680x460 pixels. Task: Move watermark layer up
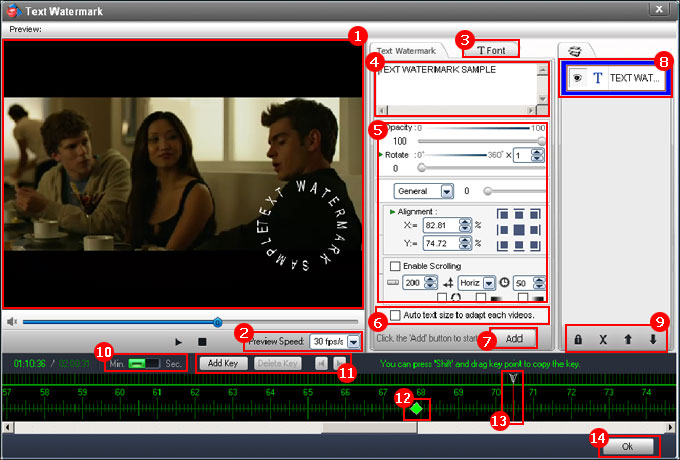(628, 339)
